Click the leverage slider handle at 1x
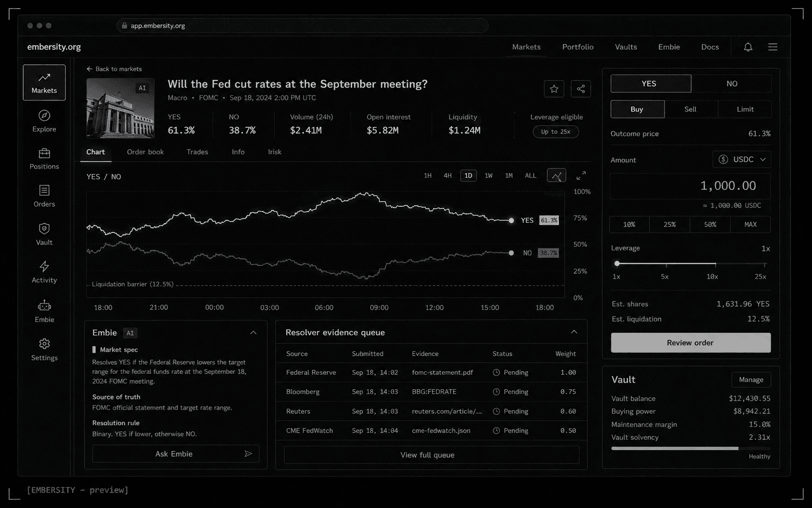 tap(617, 264)
